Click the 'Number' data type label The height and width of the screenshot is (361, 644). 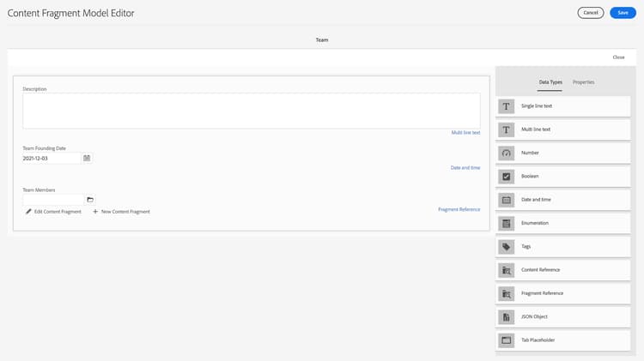click(x=530, y=153)
